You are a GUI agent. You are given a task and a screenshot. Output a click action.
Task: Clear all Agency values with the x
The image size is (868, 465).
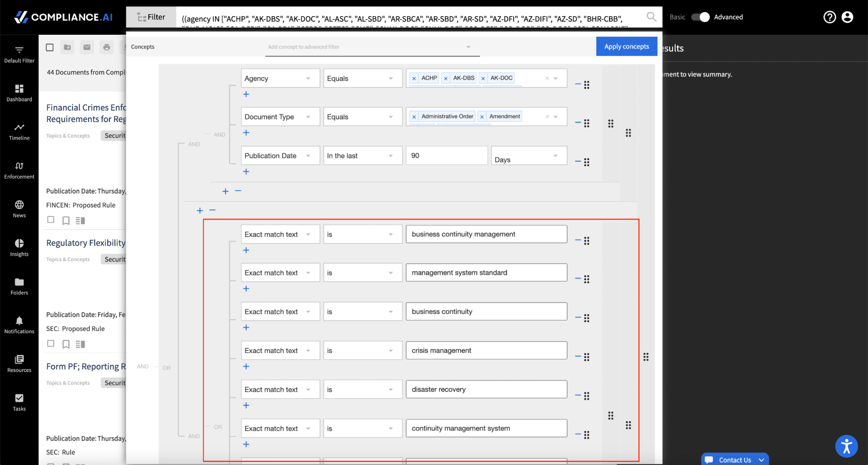pyautogui.click(x=547, y=78)
